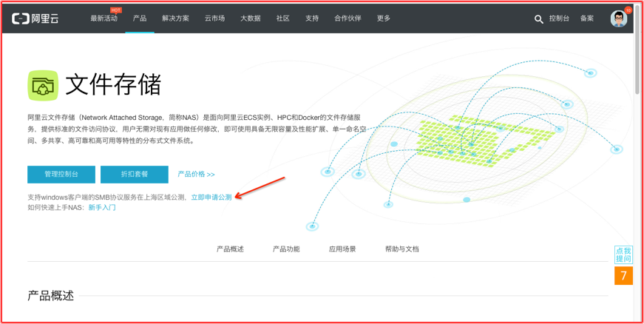The height and width of the screenshot is (324, 644).
Task: Click the 产品概述 section heading
Action: 50,295
